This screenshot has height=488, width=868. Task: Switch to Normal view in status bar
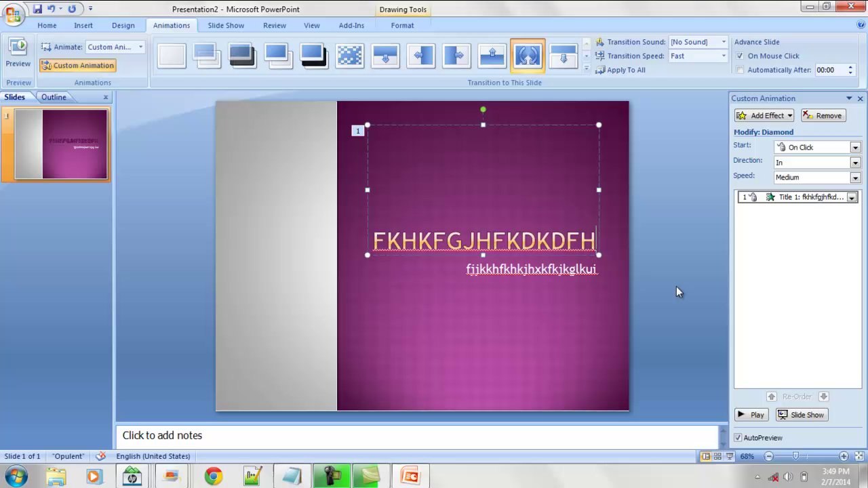[x=706, y=457]
